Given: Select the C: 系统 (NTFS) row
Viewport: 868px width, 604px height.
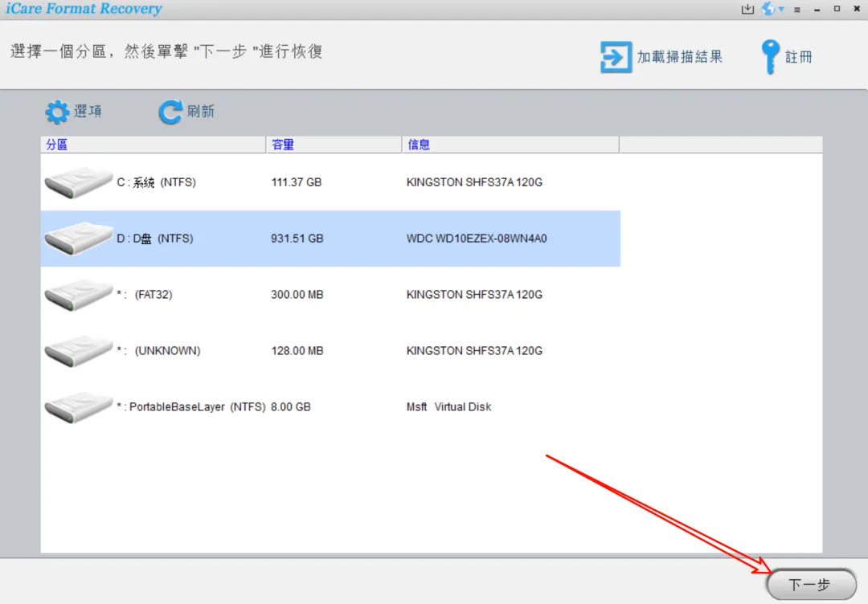Looking at the screenshot, I should pyautogui.click(x=330, y=182).
